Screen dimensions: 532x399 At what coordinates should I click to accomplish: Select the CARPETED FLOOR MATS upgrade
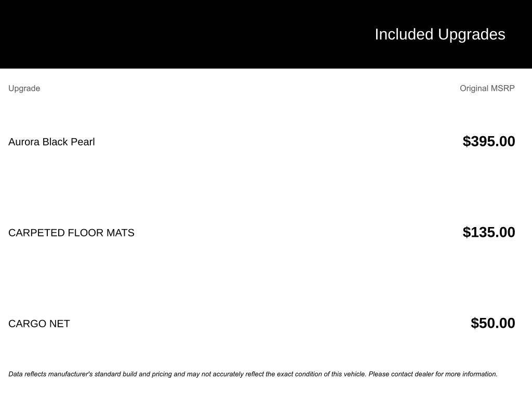[x=71, y=233]
